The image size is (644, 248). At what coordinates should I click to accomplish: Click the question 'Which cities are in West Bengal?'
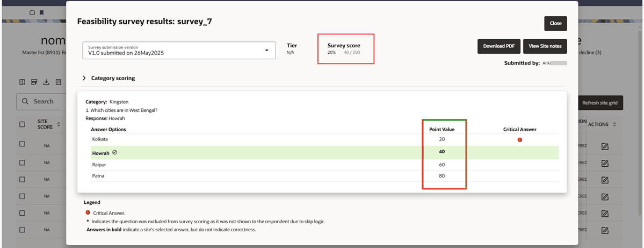[121, 110]
